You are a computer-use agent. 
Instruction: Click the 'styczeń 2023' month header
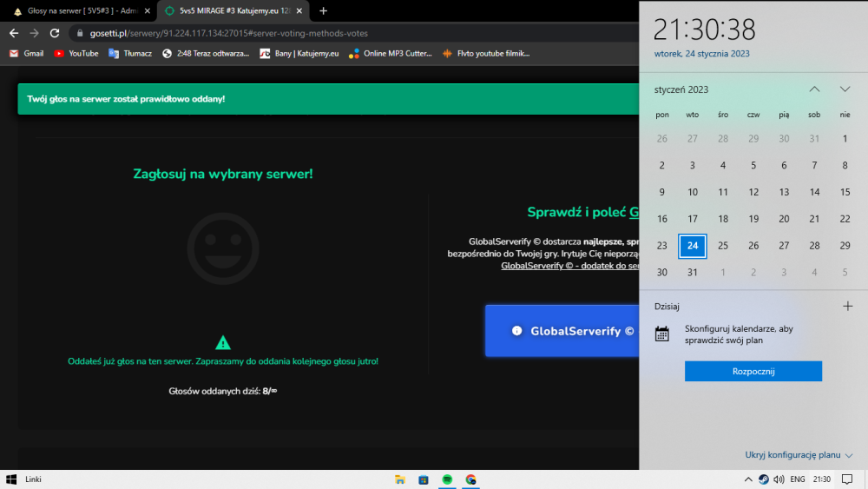(681, 89)
